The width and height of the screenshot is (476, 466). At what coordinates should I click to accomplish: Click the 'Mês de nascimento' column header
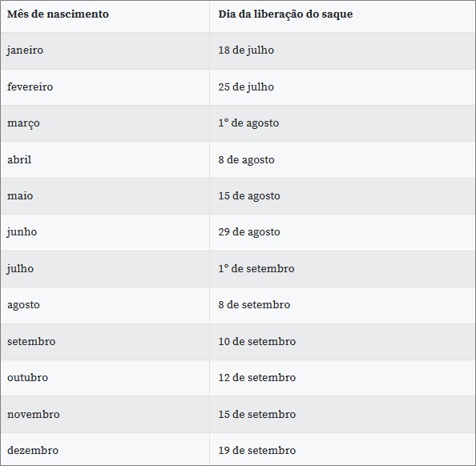coord(58,14)
